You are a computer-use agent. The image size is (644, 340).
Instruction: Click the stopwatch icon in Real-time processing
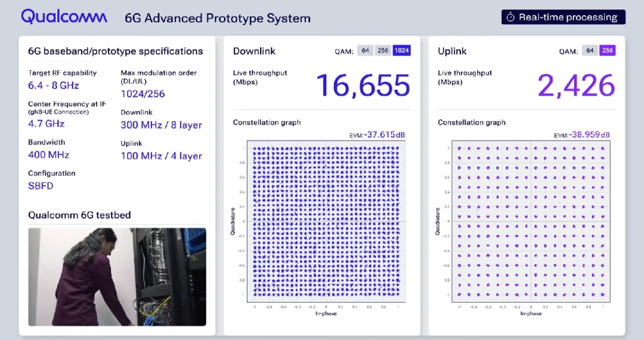click(x=510, y=17)
